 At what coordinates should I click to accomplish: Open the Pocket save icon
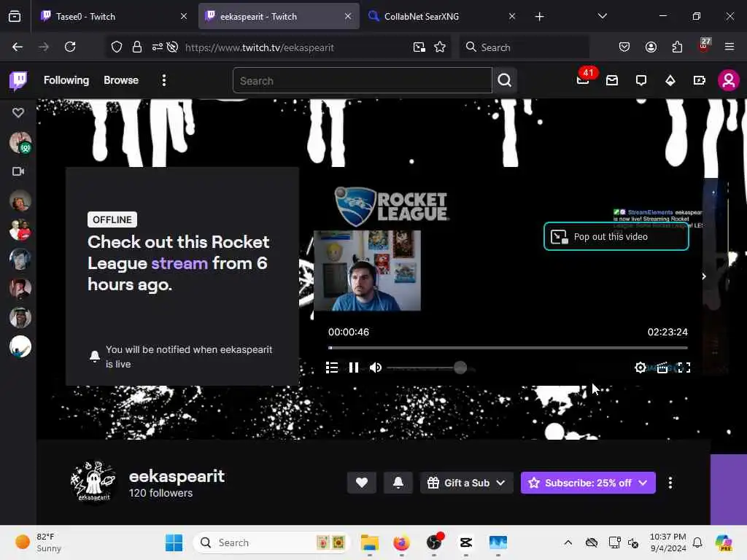coord(624,47)
